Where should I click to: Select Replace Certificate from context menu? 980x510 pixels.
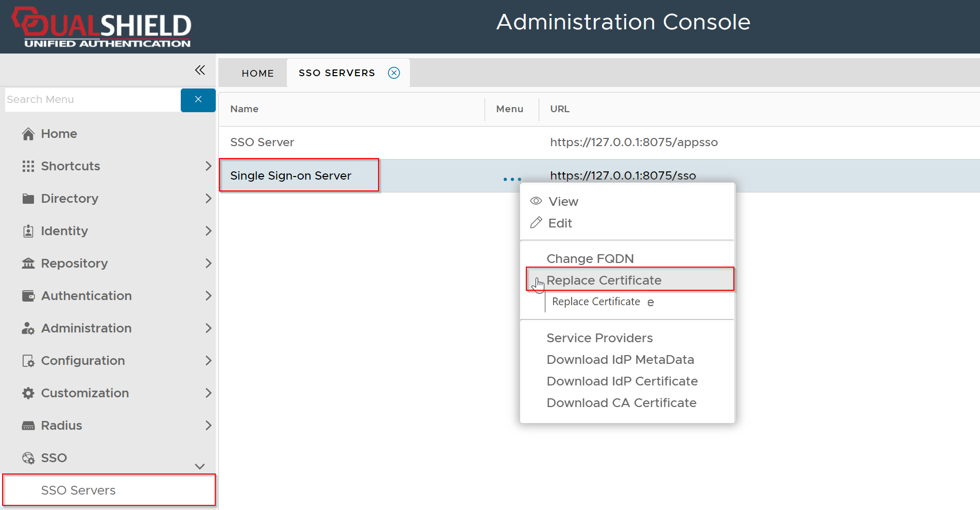pos(604,280)
